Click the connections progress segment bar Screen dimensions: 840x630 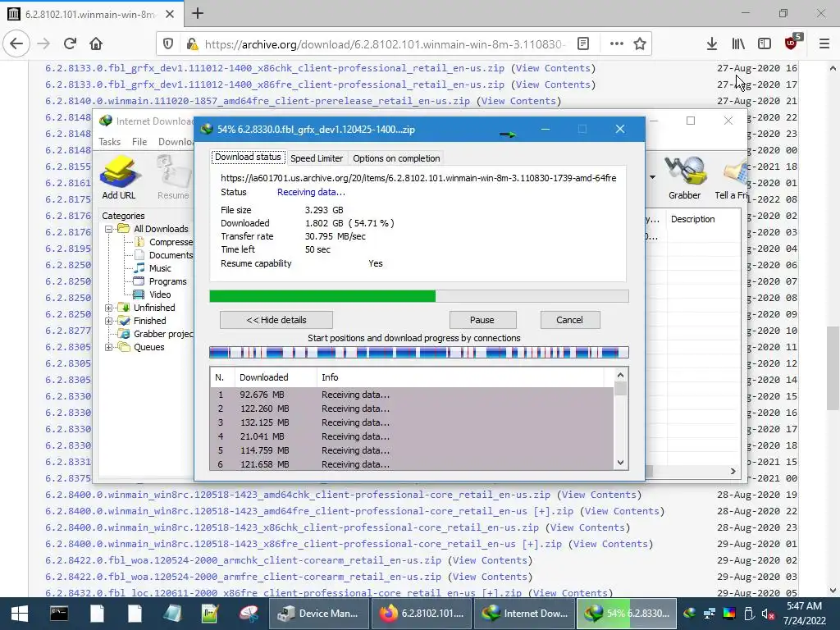[419, 353]
